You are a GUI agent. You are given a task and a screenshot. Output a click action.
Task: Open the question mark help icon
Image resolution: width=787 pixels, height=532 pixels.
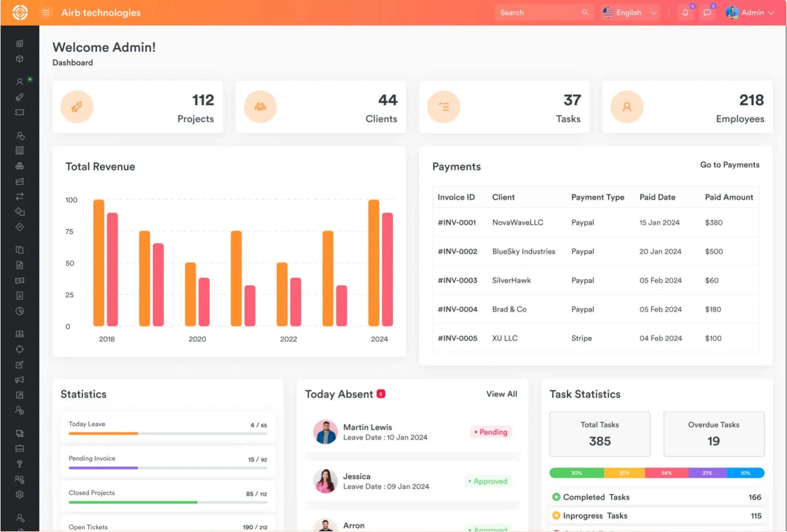click(20, 464)
